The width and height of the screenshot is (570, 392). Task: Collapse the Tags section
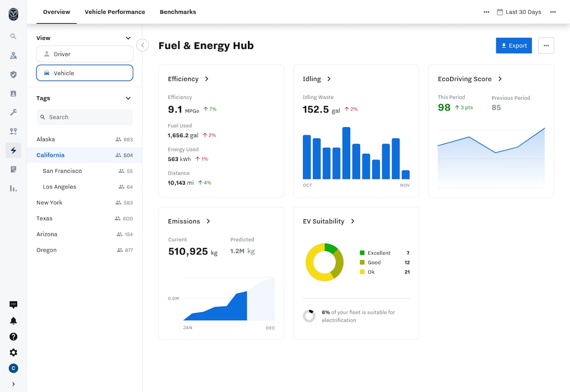[x=128, y=98]
